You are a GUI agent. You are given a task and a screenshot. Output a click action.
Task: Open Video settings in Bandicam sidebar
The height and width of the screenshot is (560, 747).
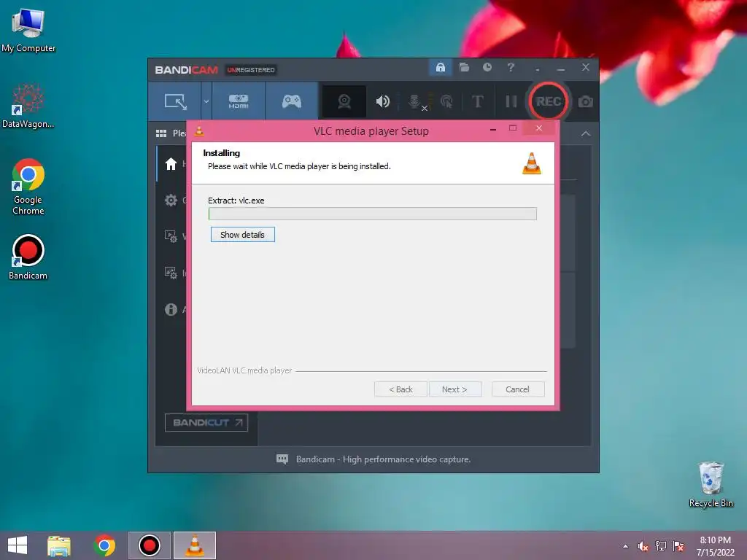[x=171, y=236]
